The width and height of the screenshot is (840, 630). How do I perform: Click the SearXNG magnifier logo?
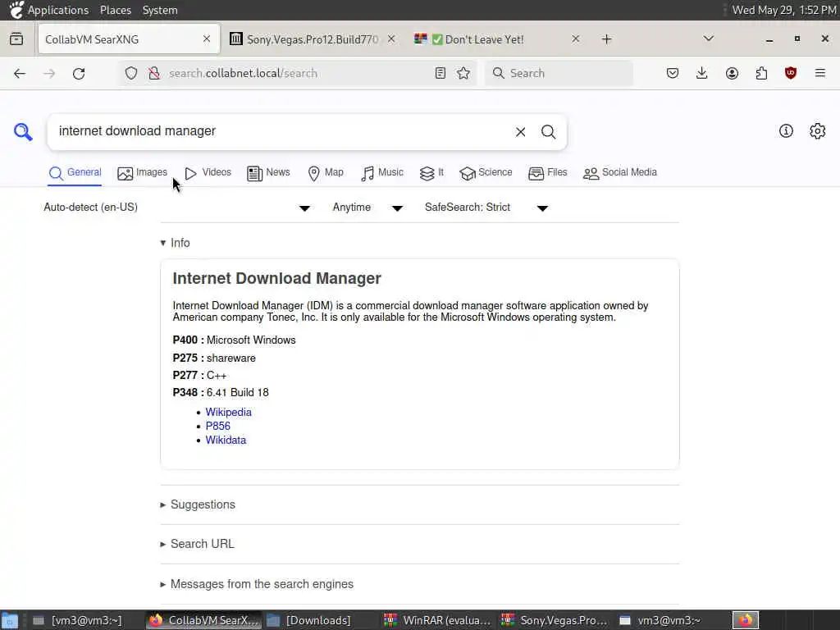(x=23, y=131)
